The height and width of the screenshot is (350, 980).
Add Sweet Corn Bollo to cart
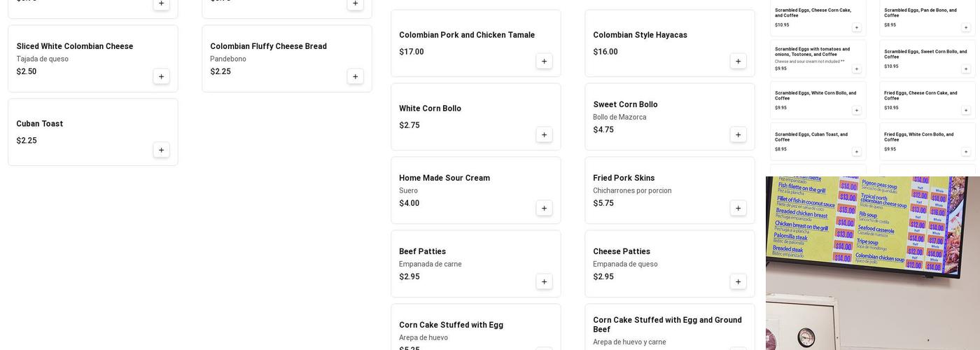pos(738,134)
